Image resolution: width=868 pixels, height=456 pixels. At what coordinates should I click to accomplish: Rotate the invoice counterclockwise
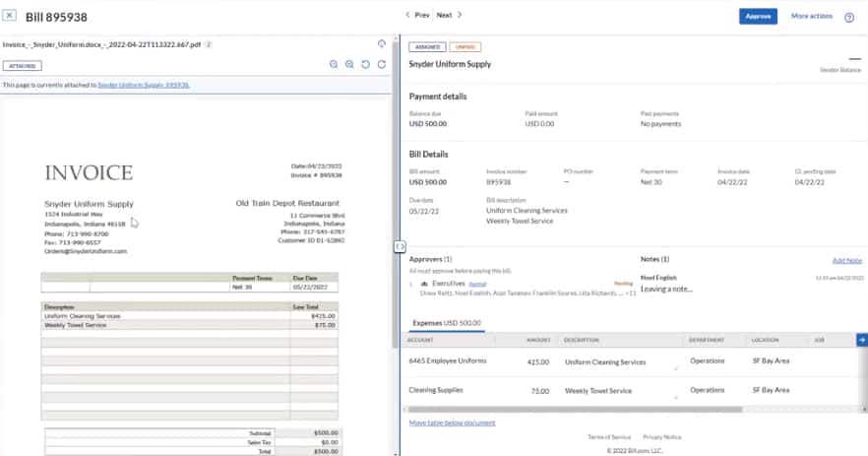click(x=365, y=64)
